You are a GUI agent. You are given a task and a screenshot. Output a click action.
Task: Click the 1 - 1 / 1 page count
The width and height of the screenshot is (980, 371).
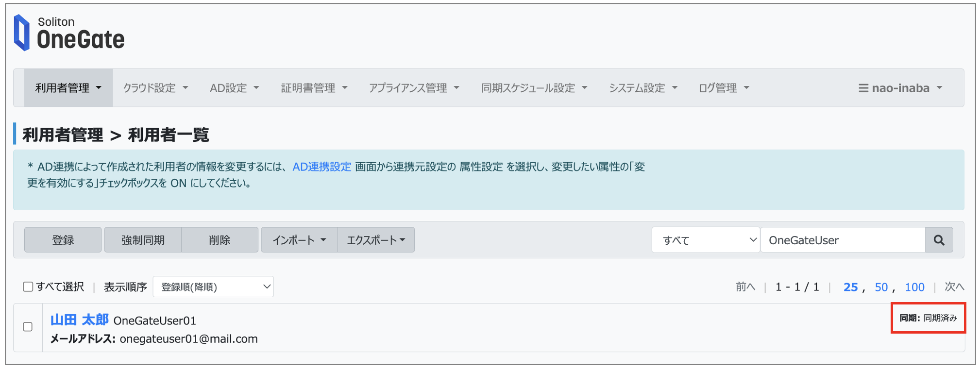click(797, 287)
